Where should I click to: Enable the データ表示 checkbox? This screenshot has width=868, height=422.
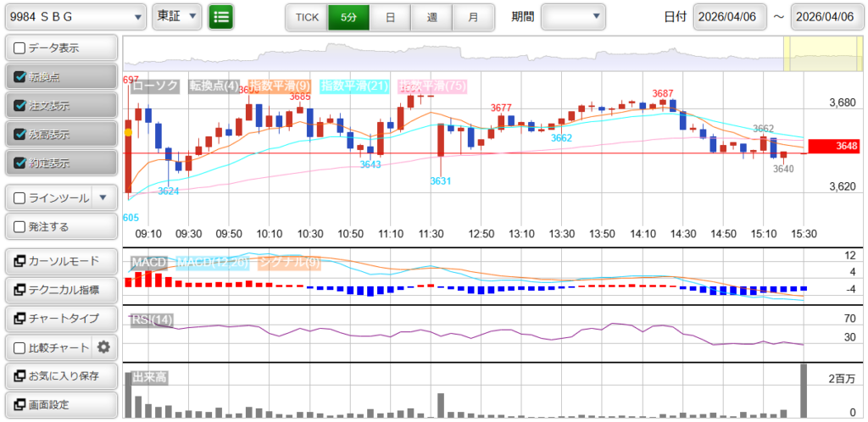coord(20,48)
